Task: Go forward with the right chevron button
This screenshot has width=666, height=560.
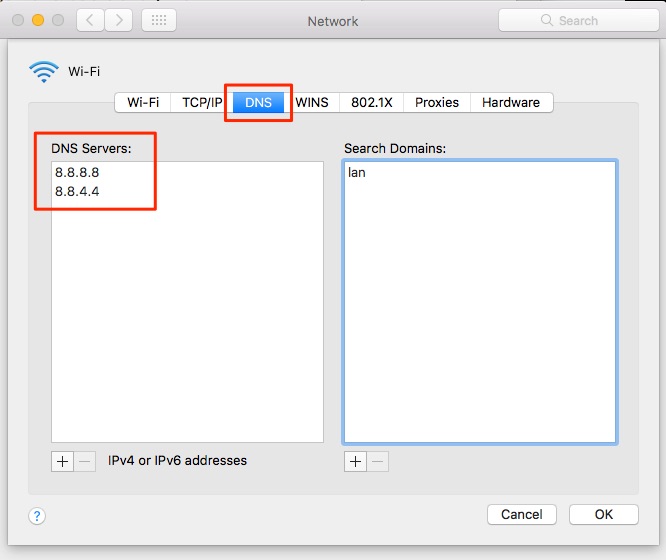Action: tap(119, 20)
